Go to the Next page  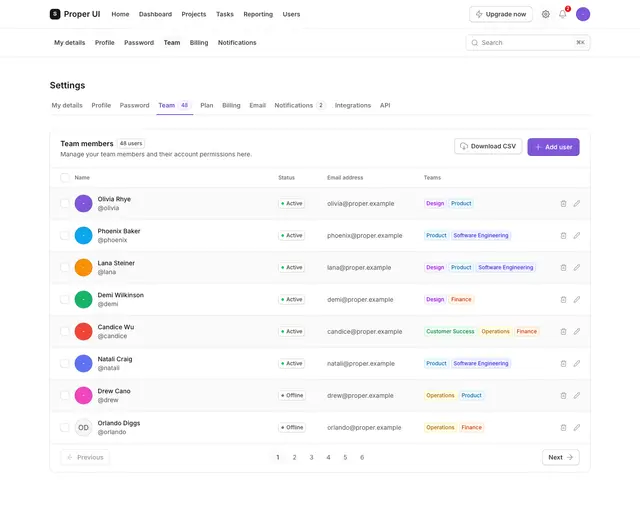[x=560, y=457]
